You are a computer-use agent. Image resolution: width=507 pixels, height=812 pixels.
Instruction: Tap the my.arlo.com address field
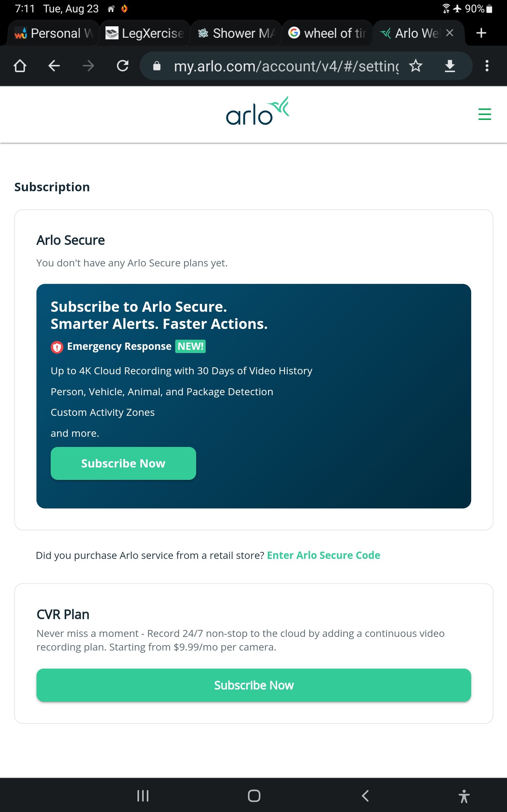[x=286, y=66]
